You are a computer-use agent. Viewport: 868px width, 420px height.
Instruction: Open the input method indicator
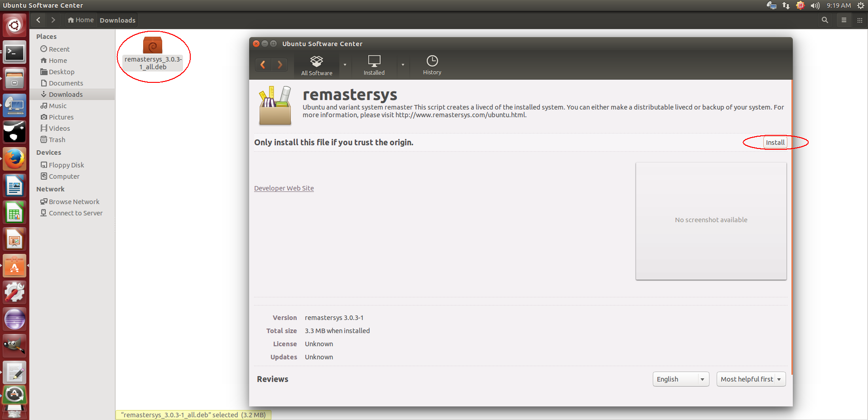click(x=800, y=5)
